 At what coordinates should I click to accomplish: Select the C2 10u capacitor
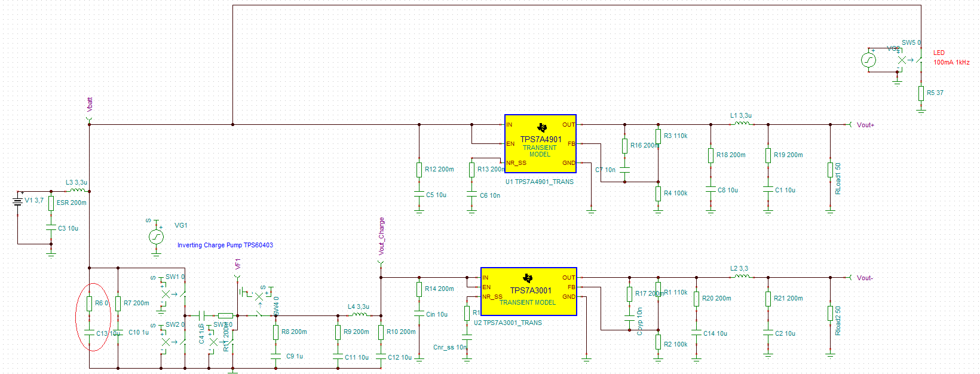click(x=768, y=333)
